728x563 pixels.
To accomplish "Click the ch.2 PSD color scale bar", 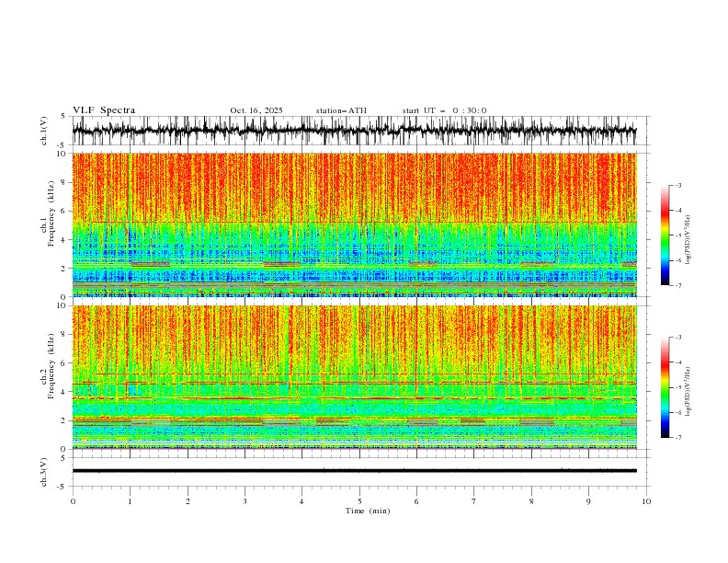I will (x=665, y=387).
